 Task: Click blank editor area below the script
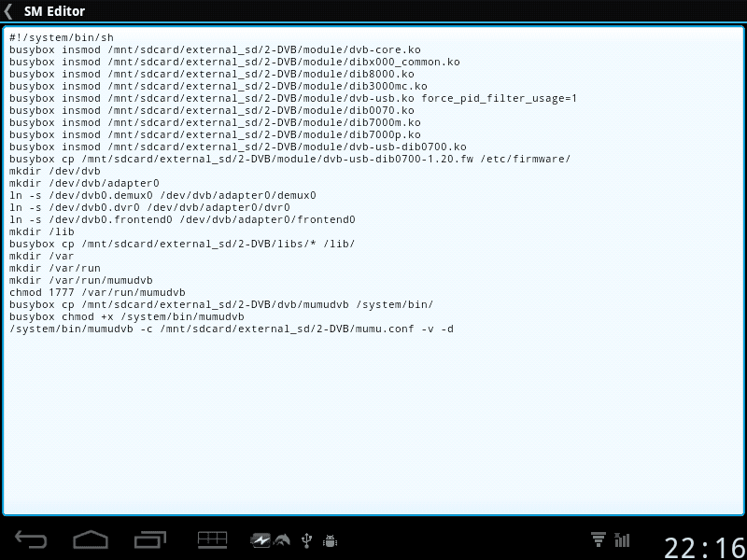(373, 424)
